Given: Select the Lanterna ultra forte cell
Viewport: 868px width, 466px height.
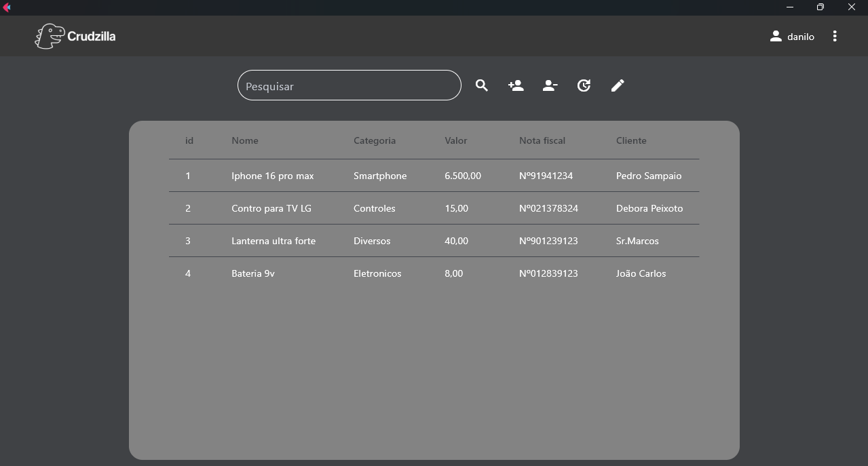Looking at the screenshot, I should 273,241.
